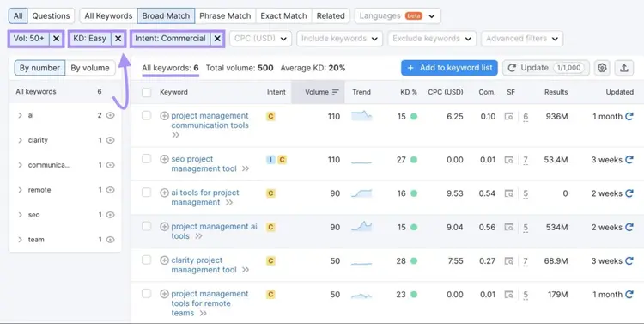Viewport: 644px width, 324px height.
Task: Refresh the project management communication tools row
Action: point(629,116)
